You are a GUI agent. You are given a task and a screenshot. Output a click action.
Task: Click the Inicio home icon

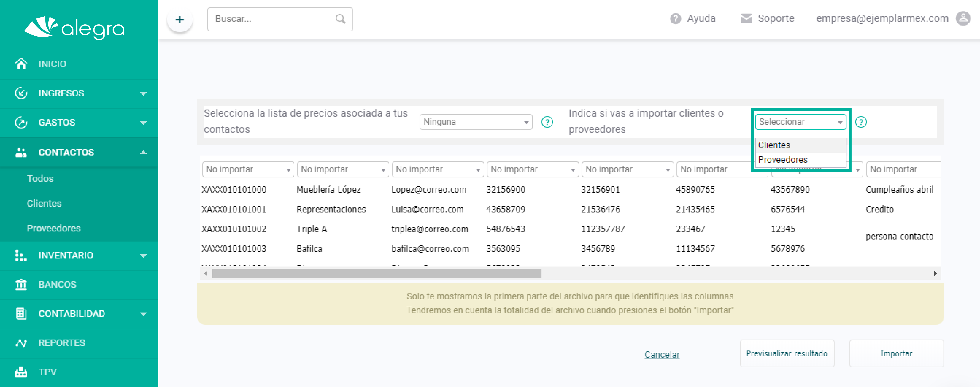coord(21,64)
